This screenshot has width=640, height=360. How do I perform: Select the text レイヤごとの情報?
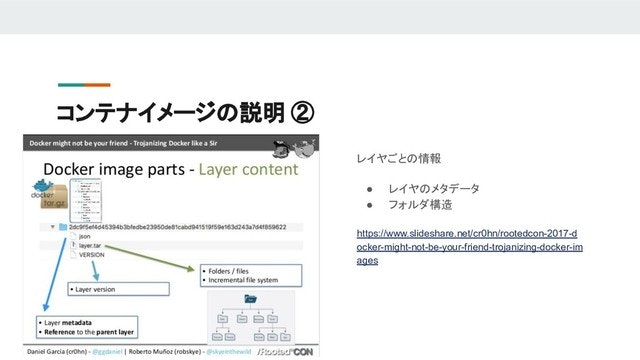(x=399, y=158)
